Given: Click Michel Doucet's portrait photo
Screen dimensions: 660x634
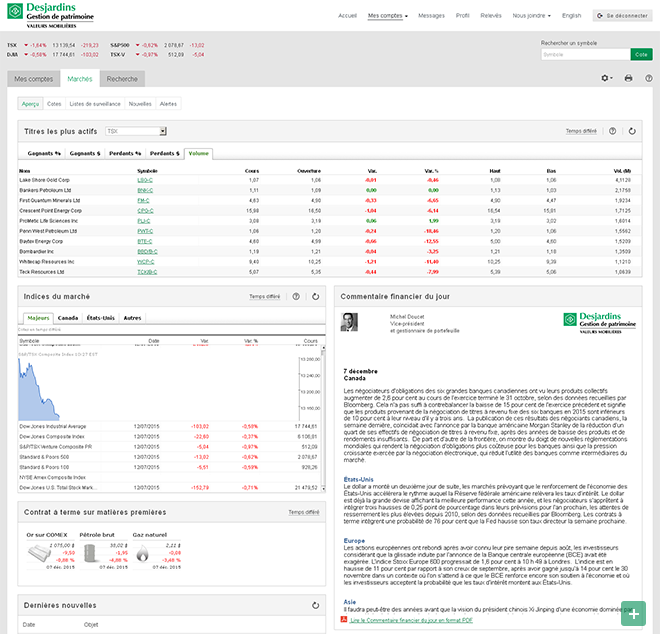Looking at the screenshot, I should pos(349,322).
